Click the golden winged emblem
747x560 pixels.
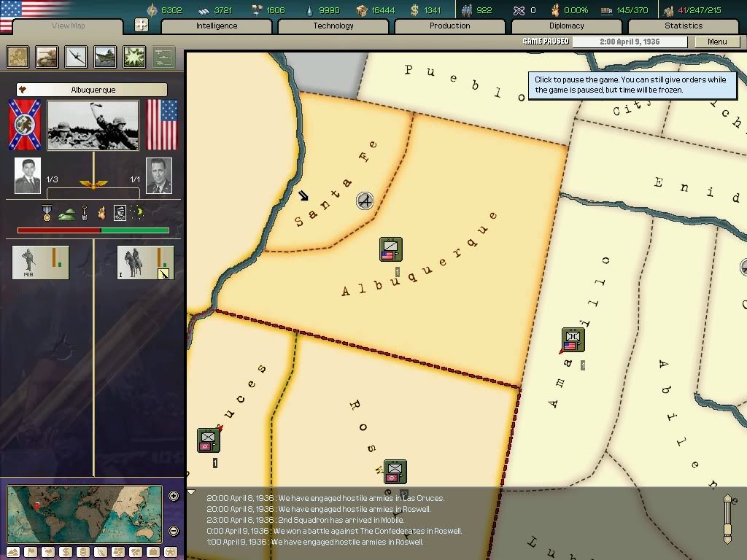coord(93,183)
